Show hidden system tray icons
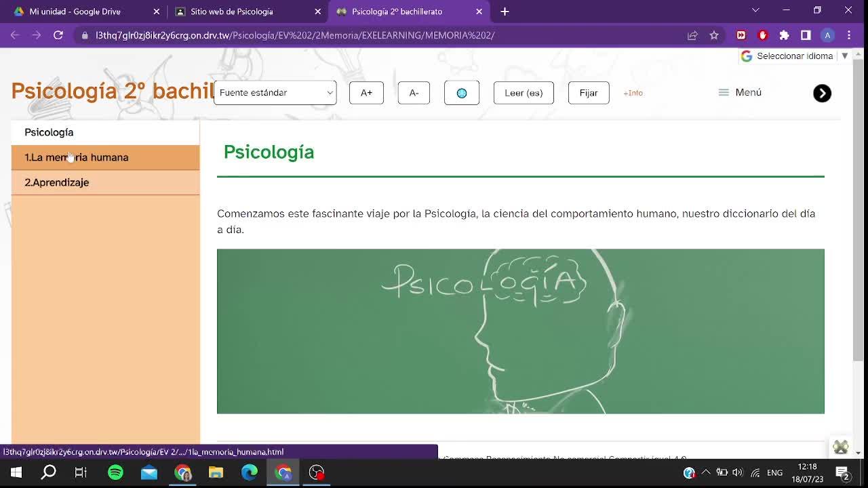 [706, 472]
